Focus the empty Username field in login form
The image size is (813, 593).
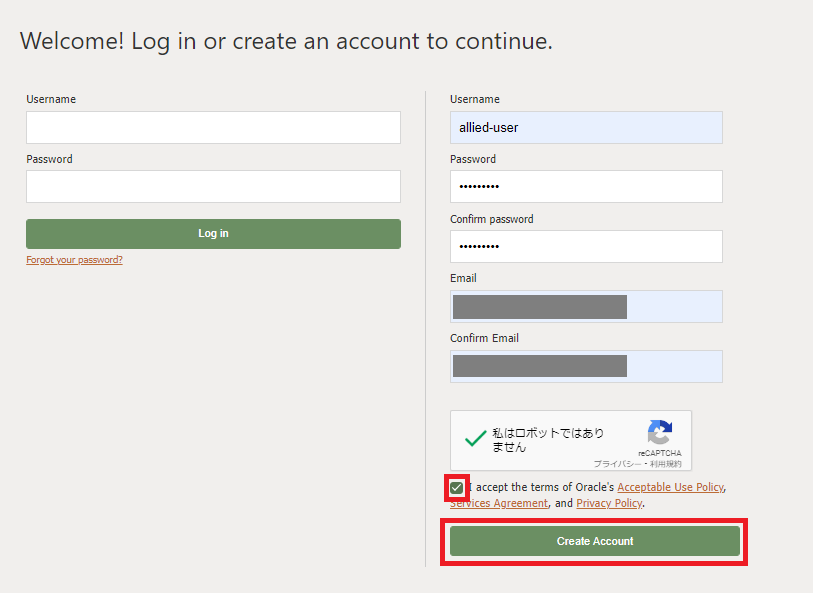click(213, 127)
